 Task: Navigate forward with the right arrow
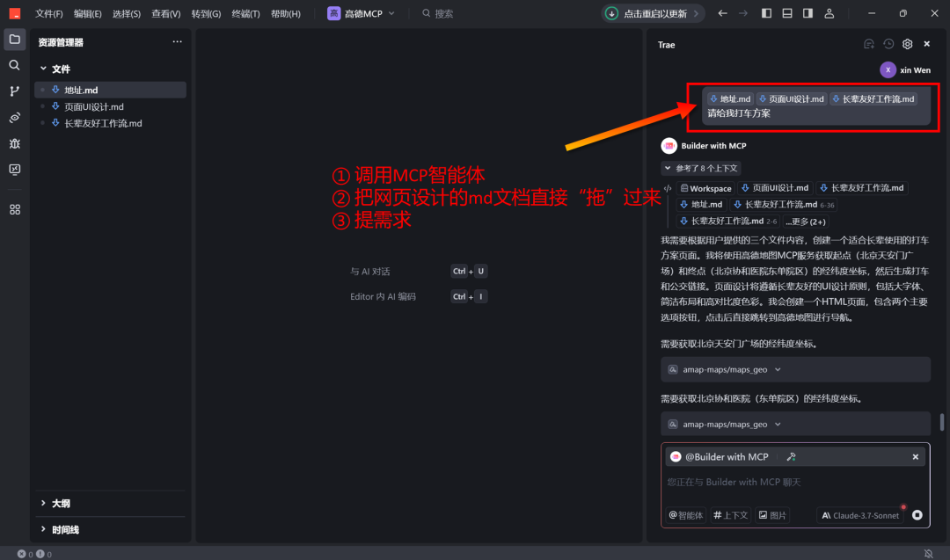point(742,13)
